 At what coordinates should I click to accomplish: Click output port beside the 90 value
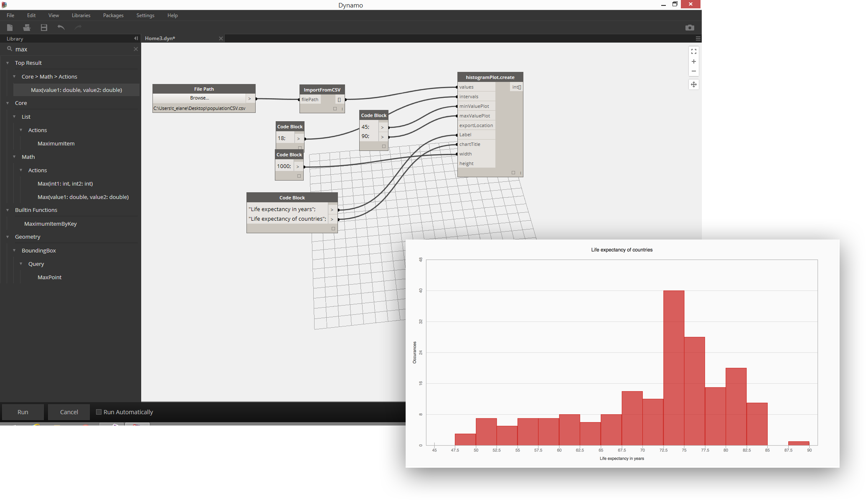tap(383, 137)
